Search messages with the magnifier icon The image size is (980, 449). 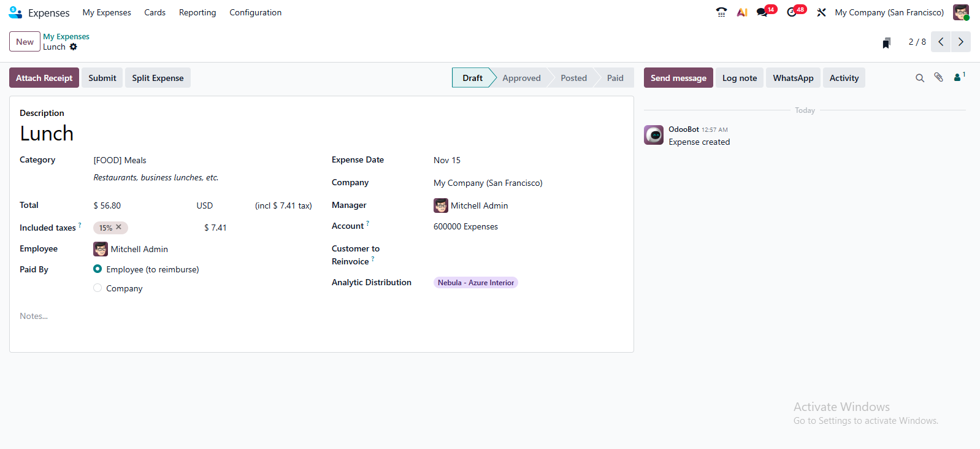pyautogui.click(x=919, y=78)
